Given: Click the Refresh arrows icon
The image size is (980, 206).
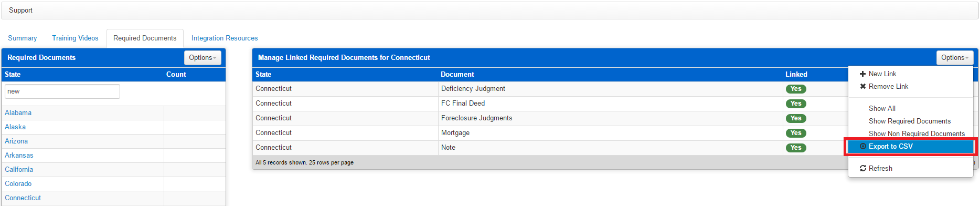Looking at the screenshot, I should pos(863,169).
